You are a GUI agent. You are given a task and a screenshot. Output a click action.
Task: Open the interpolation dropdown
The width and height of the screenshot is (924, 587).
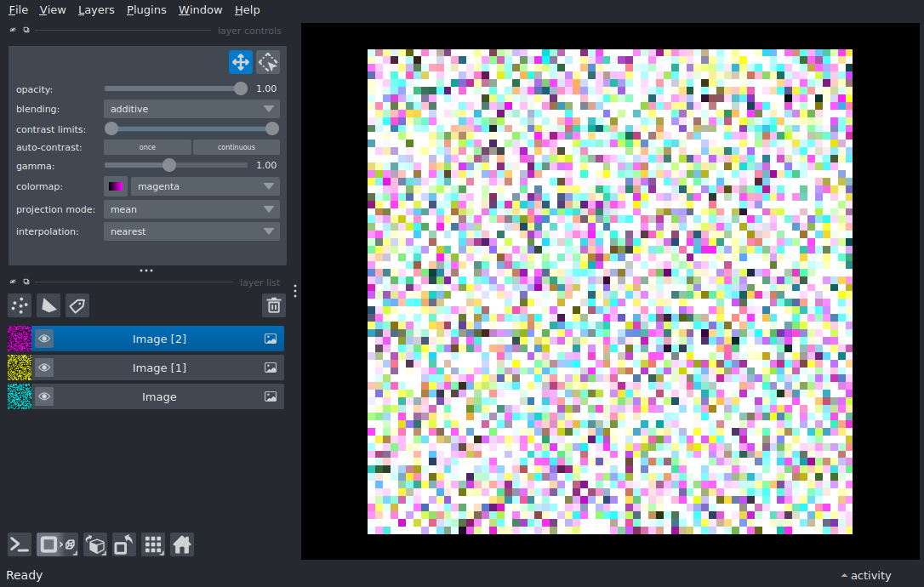(191, 231)
